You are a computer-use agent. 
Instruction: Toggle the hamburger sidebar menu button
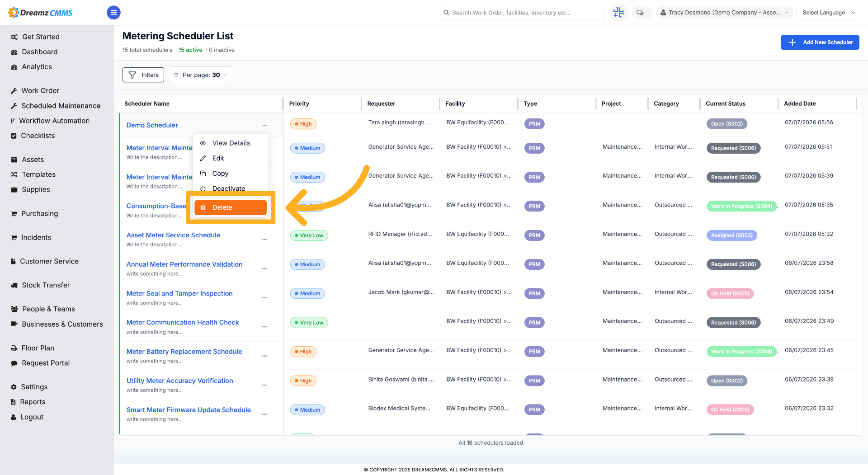(113, 13)
